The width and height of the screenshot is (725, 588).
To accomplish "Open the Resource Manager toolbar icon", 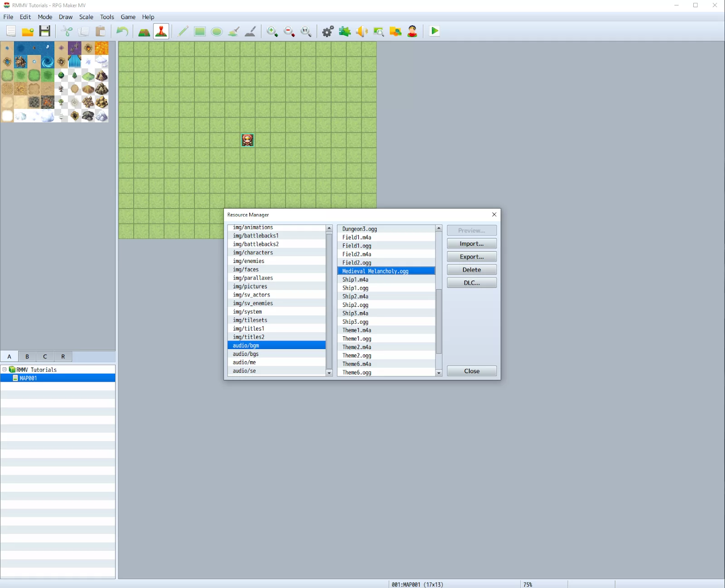I will [x=395, y=31].
